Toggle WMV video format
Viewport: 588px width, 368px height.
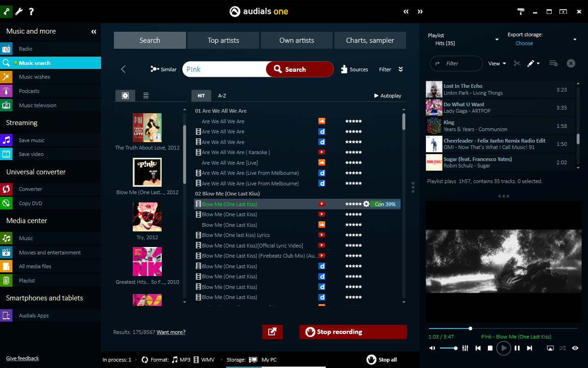coord(204,360)
